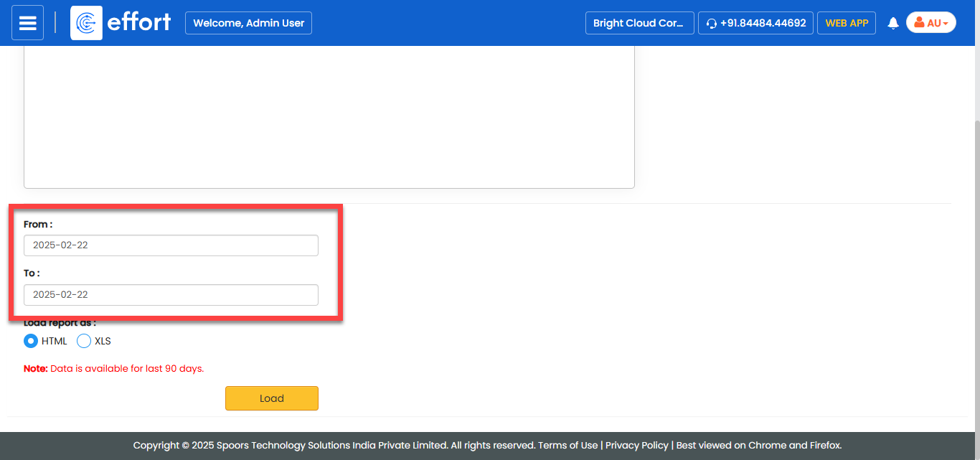Open the Privacy Policy link
Image resolution: width=980 pixels, height=460 pixels.
tap(636, 445)
